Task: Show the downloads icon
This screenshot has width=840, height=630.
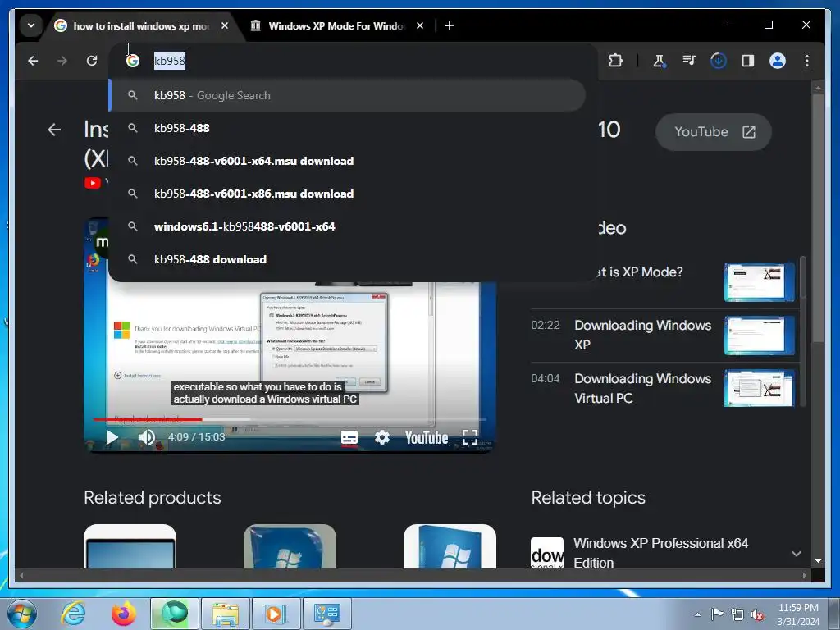Action: coord(719,61)
